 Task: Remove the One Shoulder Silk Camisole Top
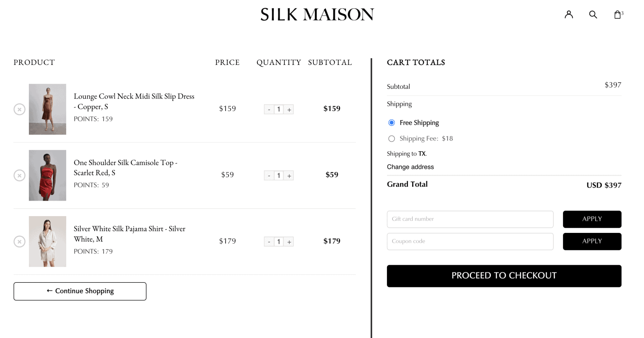coord(19,175)
